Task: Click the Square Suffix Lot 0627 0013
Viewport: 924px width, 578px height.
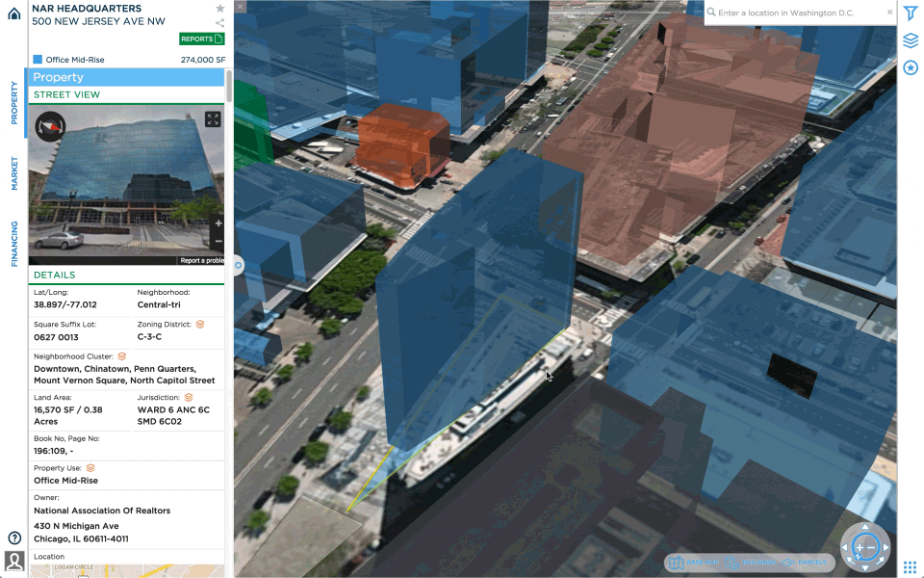Action: [x=56, y=337]
